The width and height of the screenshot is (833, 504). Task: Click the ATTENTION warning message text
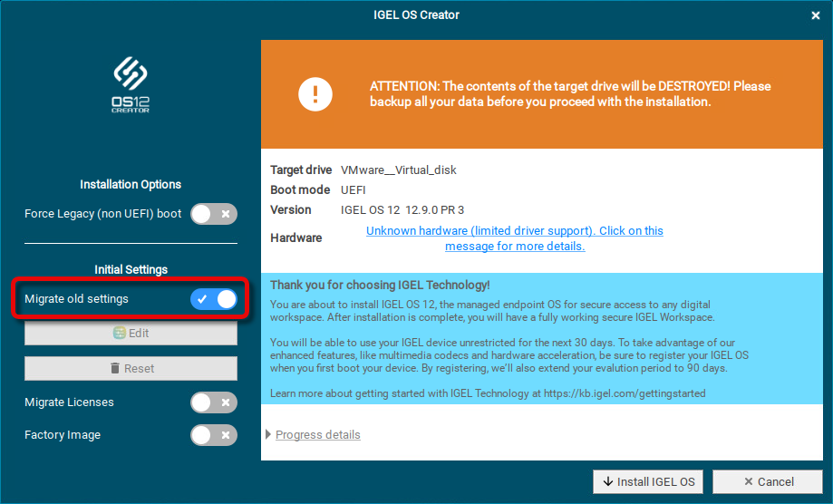pos(570,94)
